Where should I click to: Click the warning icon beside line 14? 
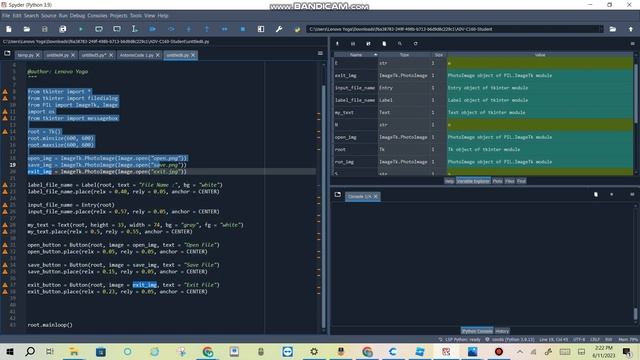(x=5, y=131)
